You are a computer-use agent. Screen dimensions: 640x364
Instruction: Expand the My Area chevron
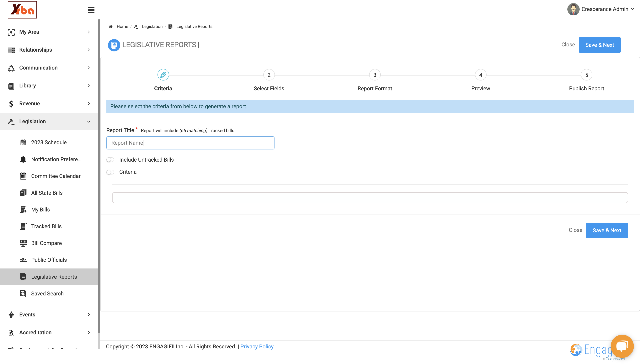point(89,32)
